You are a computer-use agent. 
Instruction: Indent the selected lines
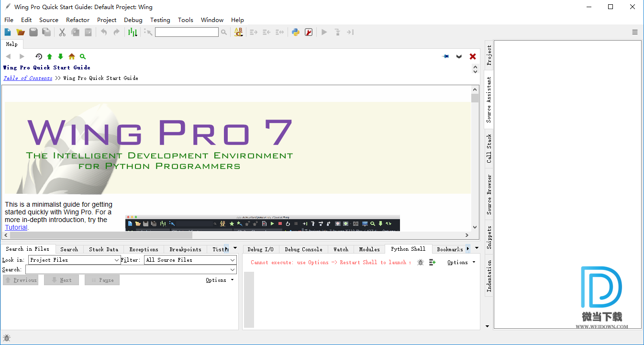(254, 32)
